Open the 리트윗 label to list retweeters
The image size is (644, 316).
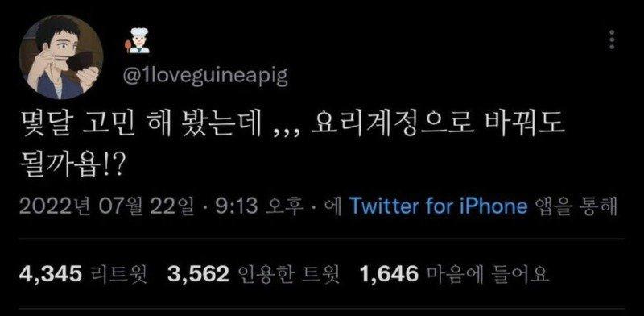[x=118, y=273]
